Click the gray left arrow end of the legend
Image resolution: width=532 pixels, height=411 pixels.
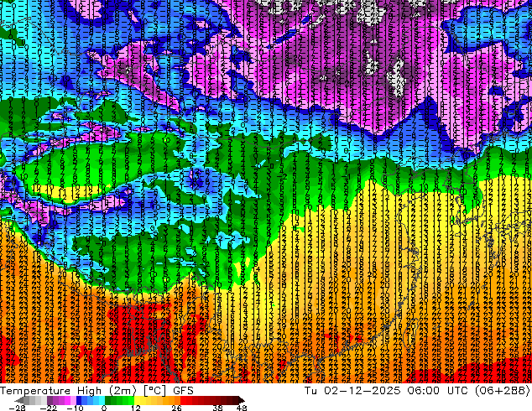pyautogui.click(x=19, y=400)
